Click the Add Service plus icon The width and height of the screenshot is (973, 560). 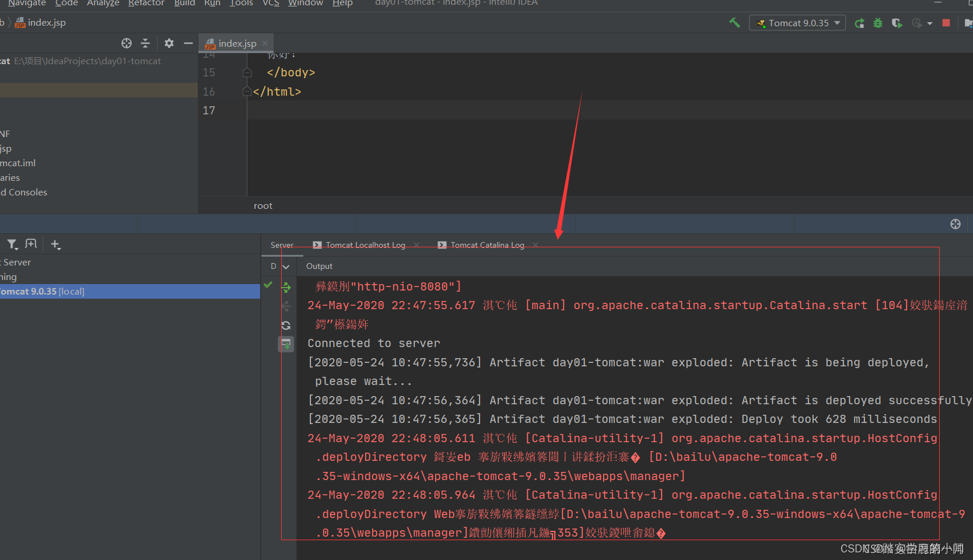tap(55, 244)
